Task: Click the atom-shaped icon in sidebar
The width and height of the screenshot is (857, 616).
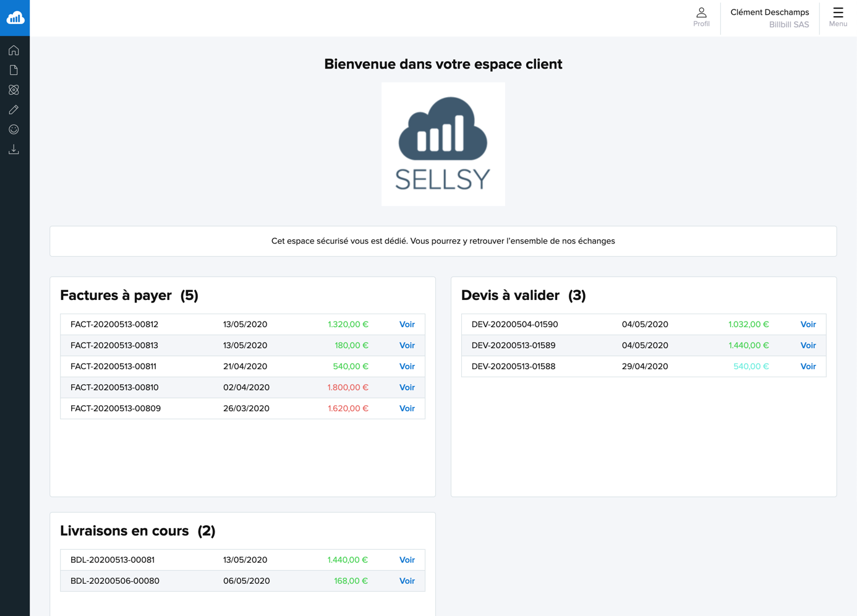Action: click(x=14, y=90)
